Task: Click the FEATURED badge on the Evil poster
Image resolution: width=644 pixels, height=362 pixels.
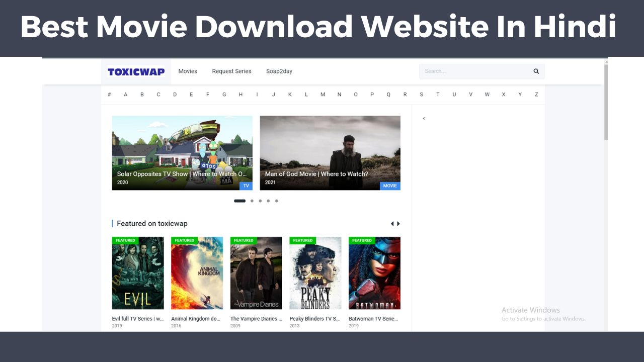Action: click(x=125, y=240)
